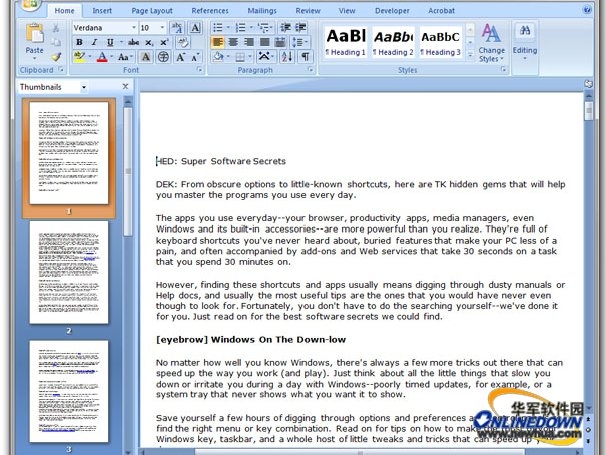Apply superscript formatting
Viewport: 606px width, 455px height.
pos(164,43)
